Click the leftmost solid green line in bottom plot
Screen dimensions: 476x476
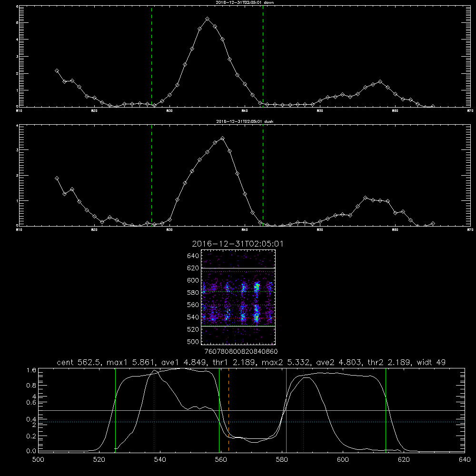pyautogui.click(x=115, y=410)
